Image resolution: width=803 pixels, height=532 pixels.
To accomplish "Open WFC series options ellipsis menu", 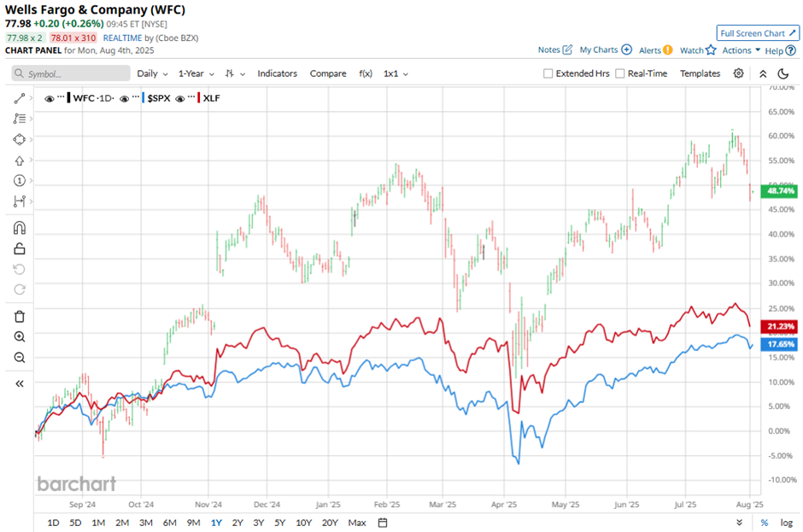I will coord(61,97).
